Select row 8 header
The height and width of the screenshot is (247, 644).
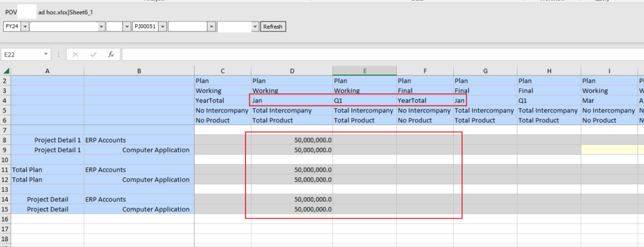pyautogui.click(x=6, y=140)
